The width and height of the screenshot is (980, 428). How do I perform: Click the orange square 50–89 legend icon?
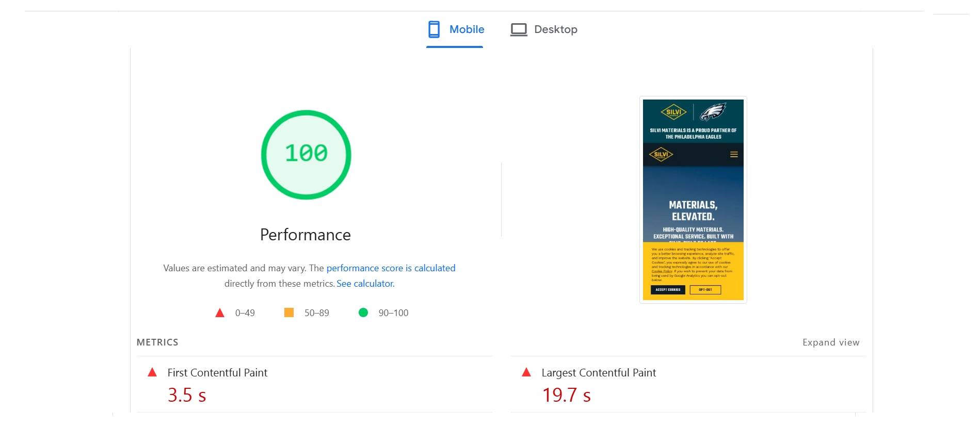click(289, 312)
